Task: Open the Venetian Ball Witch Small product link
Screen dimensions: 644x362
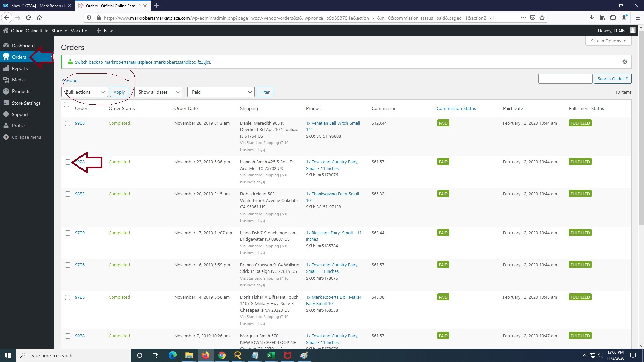Action: click(333, 126)
